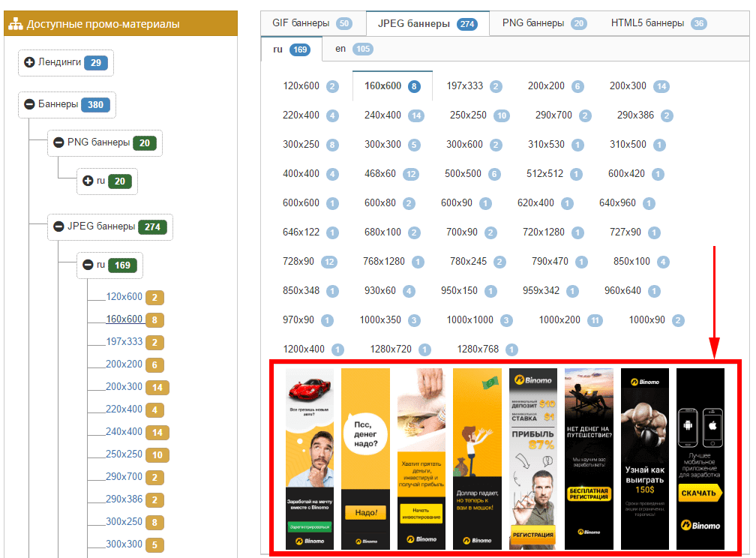Open the 290x386 link in the tree
The width and height of the screenshot is (756, 558).
coord(124,499)
